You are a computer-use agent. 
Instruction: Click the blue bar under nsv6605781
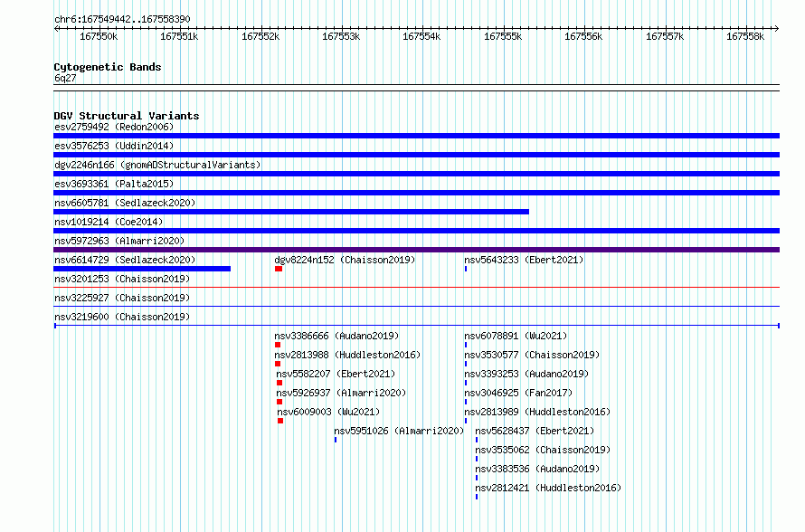[x=291, y=212]
